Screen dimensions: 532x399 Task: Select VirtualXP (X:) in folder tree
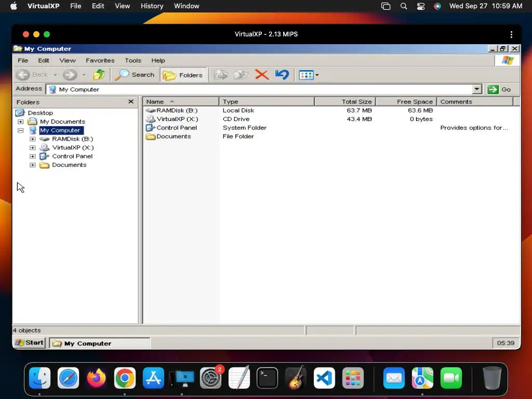[73, 148]
